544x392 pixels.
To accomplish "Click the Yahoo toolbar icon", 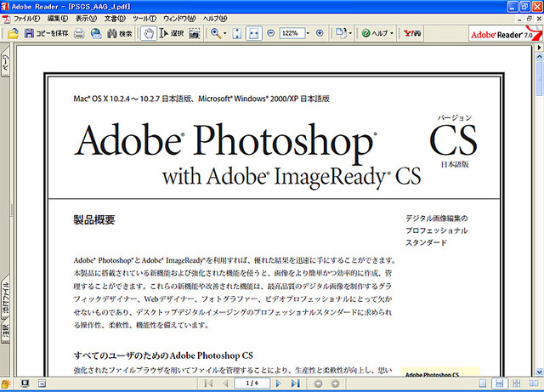I will click(x=412, y=33).
